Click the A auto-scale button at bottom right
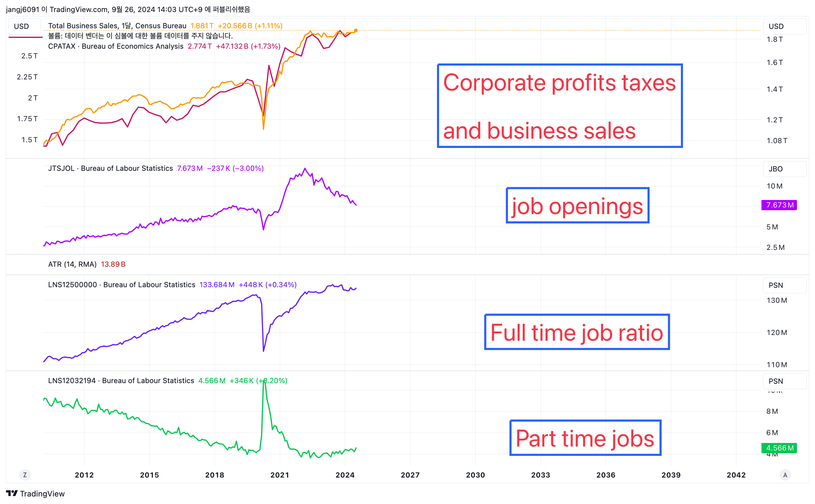The image size is (815, 504). pos(785,475)
